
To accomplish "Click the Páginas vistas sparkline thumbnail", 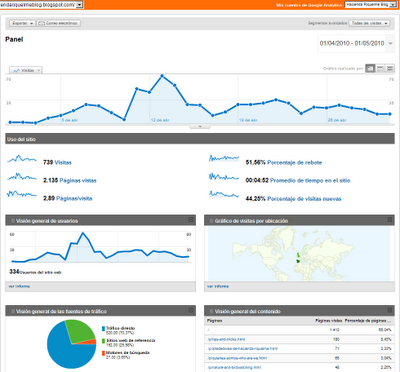I will click(22, 177).
